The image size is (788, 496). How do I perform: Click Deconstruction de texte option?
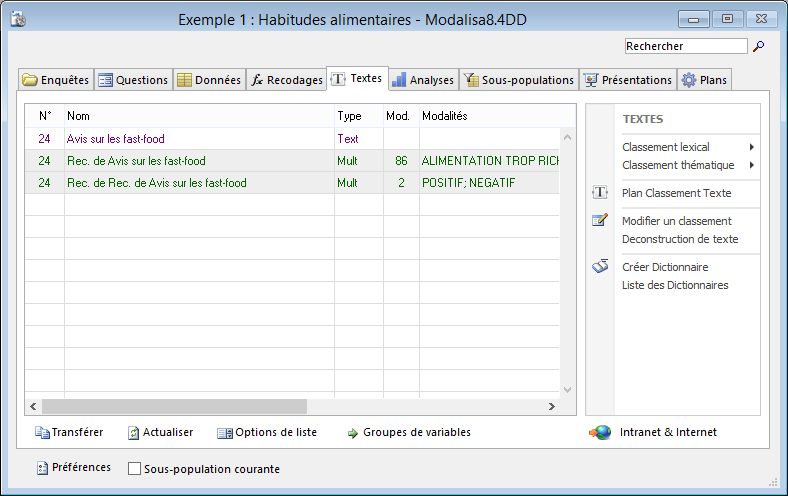680,239
